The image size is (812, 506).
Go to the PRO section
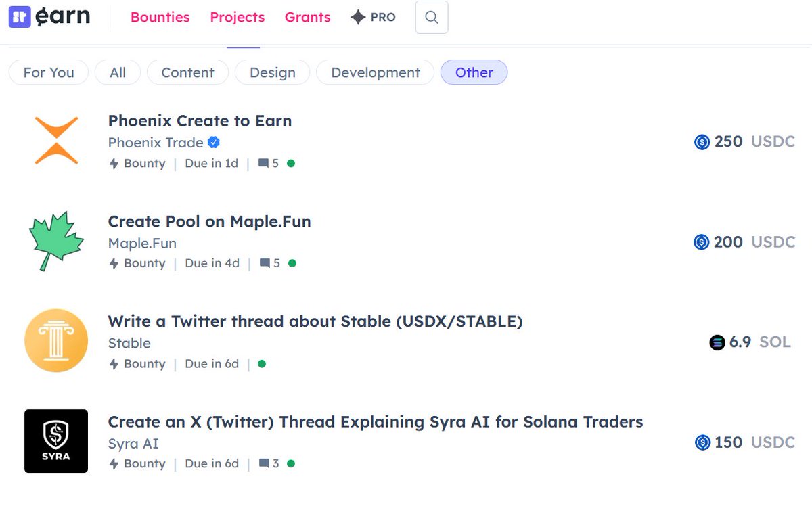coord(373,18)
